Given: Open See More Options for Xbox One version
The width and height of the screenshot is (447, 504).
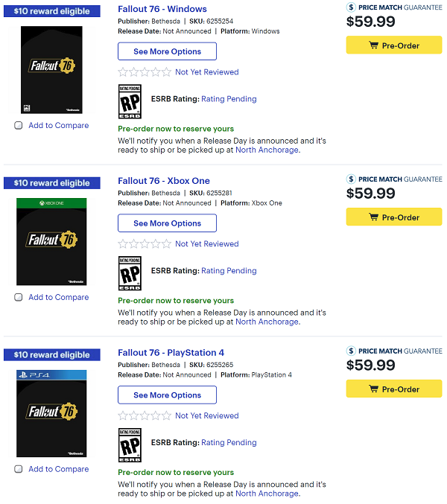Looking at the screenshot, I should (x=167, y=223).
